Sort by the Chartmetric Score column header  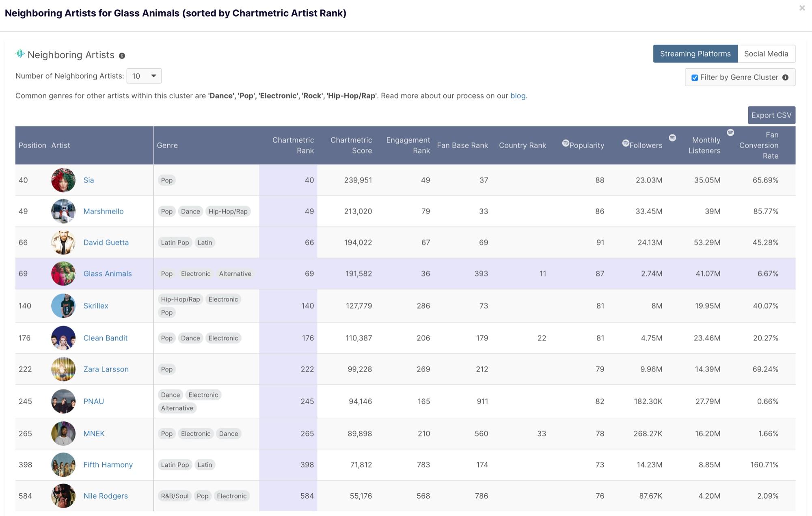351,145
